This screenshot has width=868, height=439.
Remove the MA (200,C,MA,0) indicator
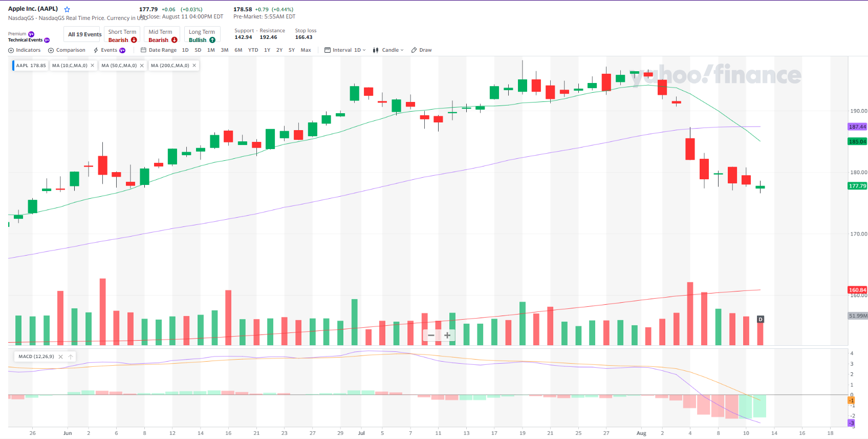coord(194,66)
